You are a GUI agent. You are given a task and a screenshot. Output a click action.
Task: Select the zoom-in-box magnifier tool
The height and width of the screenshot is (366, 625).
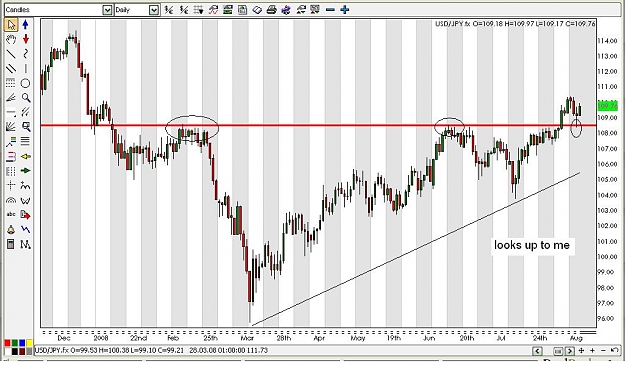26,127
